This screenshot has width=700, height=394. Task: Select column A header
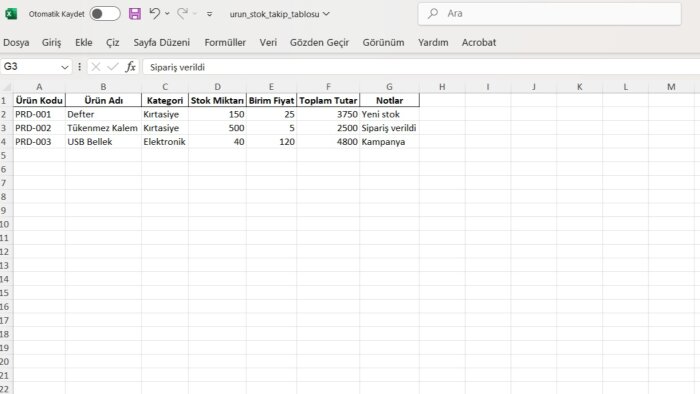[39, 87]
